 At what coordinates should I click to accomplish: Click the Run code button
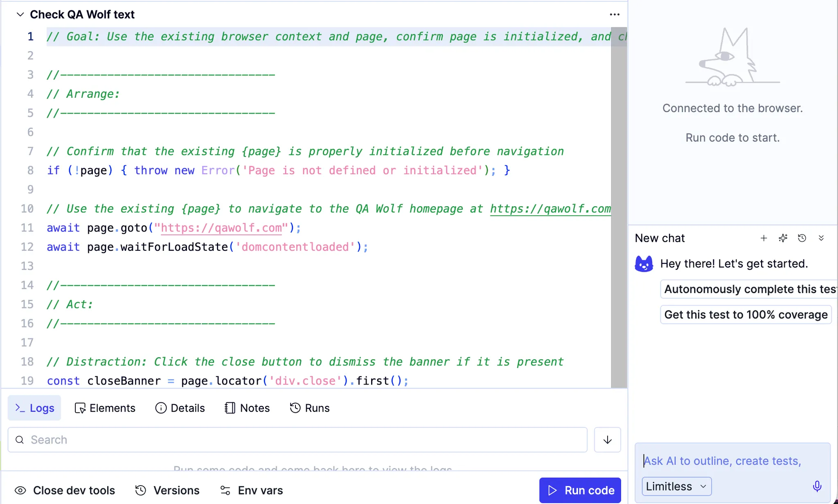pos(580,490)
